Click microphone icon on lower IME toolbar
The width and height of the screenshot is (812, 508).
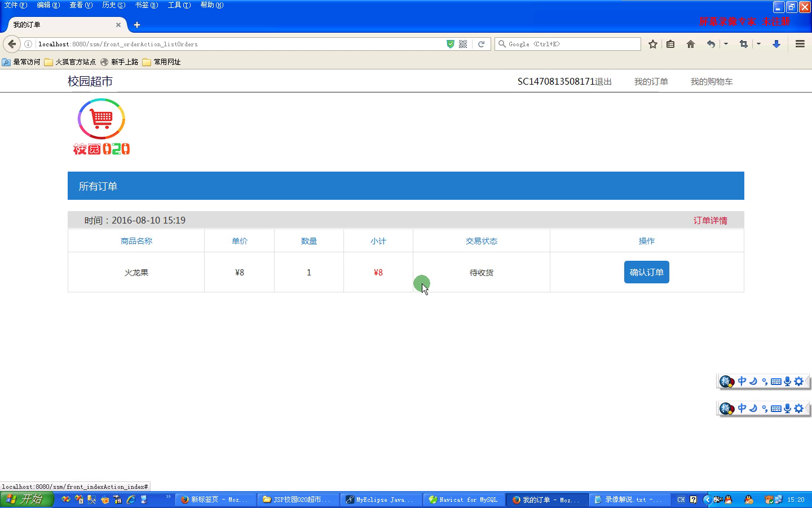click(x=787, y=408)
